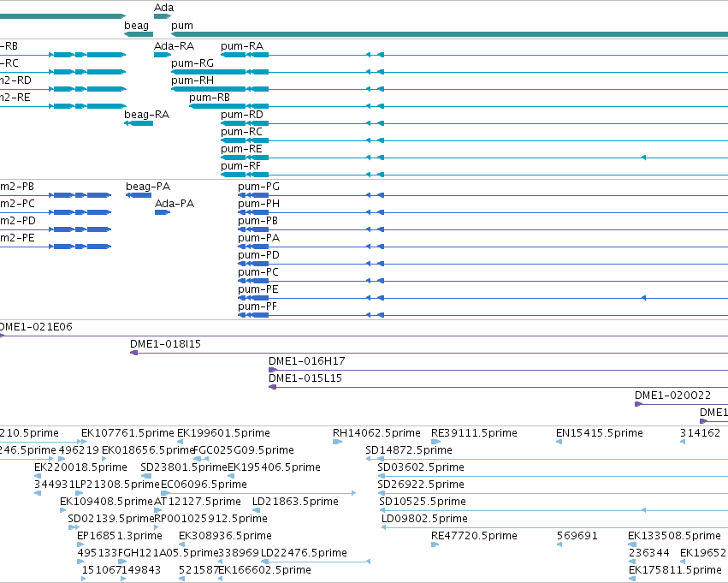This screenshot has height=583, width=728.
Task: Select the EK166602.5prime EST label
Action: (x=265, y=571)
